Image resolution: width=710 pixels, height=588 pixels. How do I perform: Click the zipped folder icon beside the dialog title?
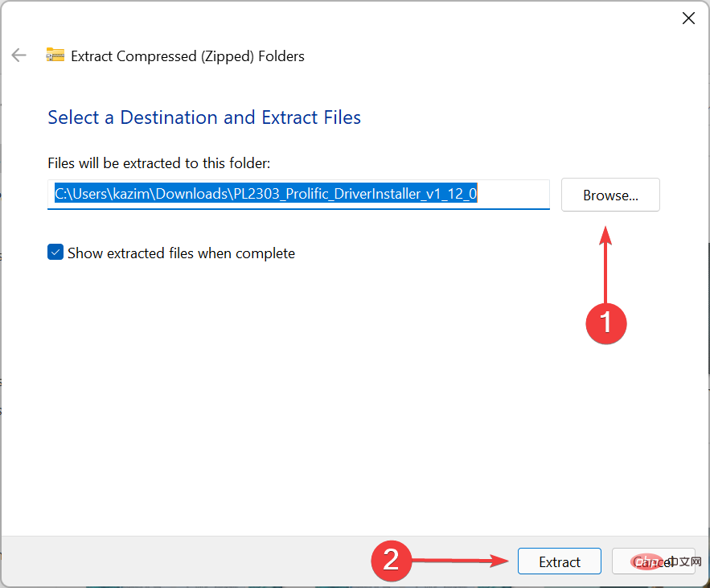coord(55,56)
